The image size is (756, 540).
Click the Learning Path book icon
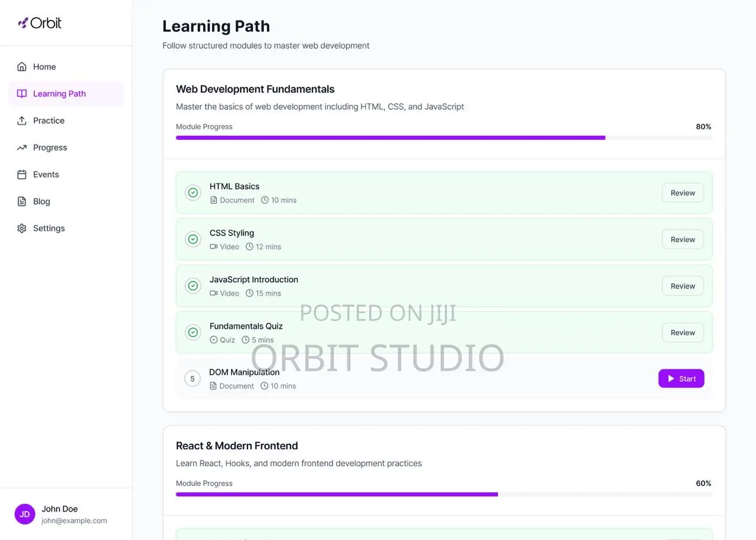(x=22, y=94)
